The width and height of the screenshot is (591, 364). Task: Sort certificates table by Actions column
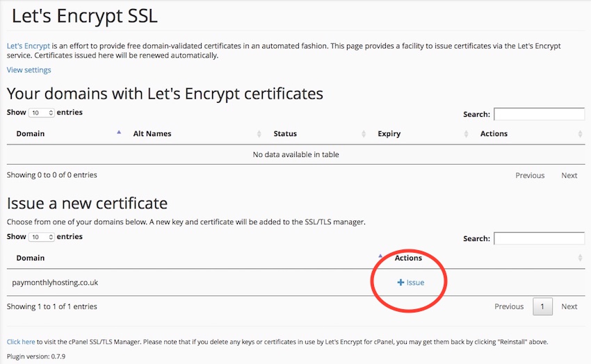(494, 133)
